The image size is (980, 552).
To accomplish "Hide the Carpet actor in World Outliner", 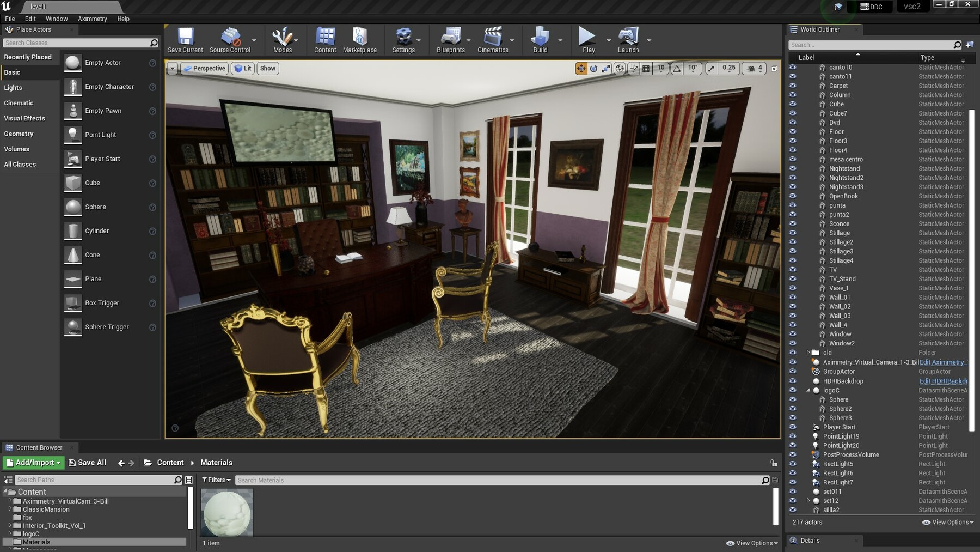I will pyautogui.click(x=793, y=86).
